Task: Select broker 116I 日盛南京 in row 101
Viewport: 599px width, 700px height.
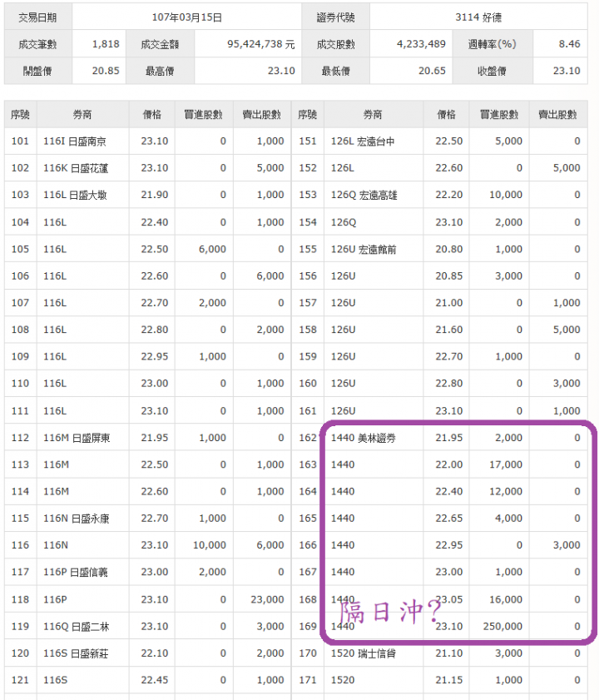Action: (x=75, y=141)
